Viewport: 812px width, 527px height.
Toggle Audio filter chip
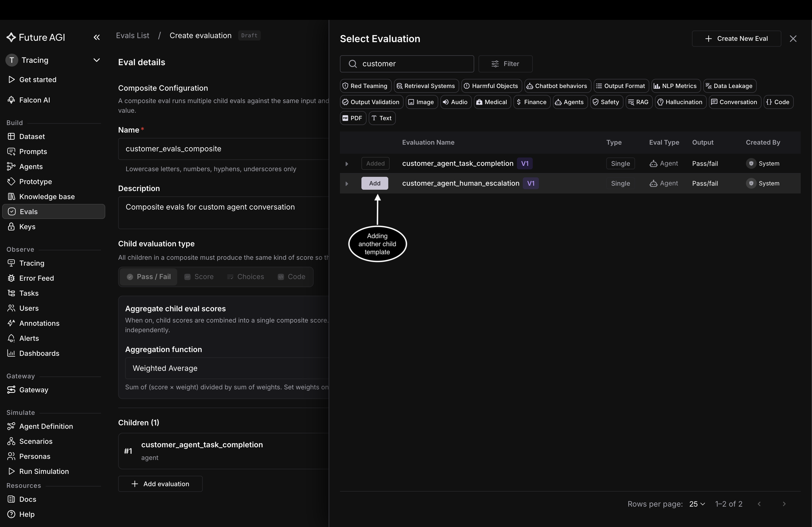[455, 102]
